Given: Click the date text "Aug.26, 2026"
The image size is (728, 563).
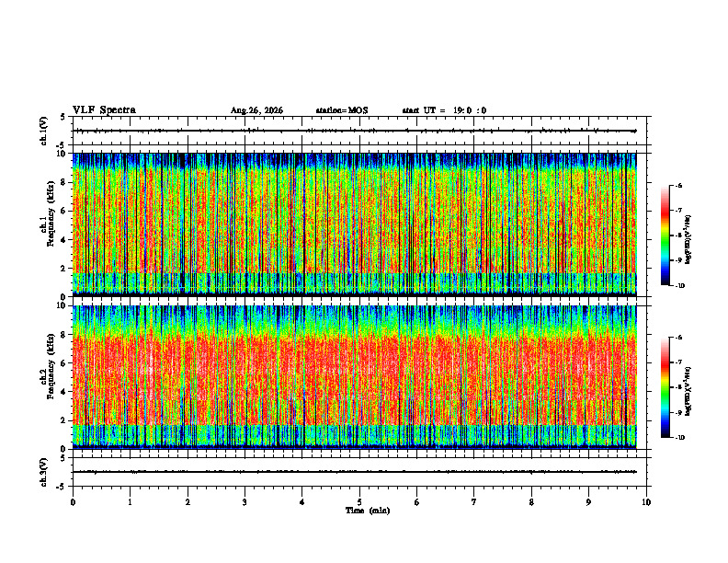Looking at the screenshot, I should pyautogui.click(x=256, y=110).
